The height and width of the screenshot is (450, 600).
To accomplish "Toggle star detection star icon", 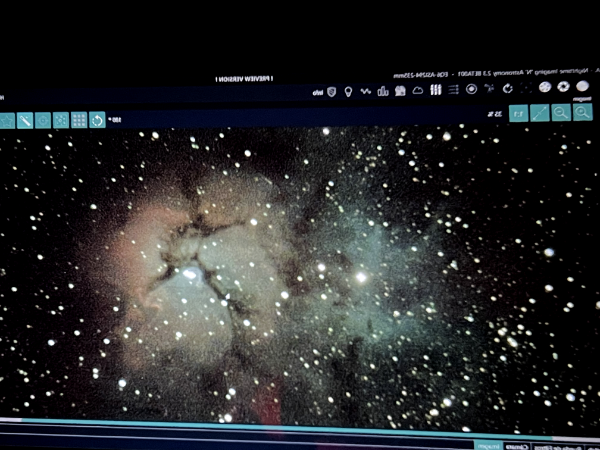I will (x=7, y=121).
